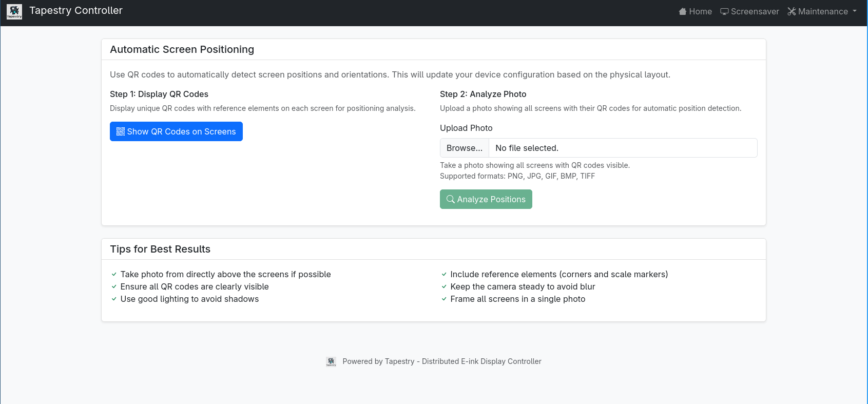Image resolution: width=868 pixels, height=404 pixels.
Task: Click the 'Powered by Tapestry' footer text
Action: [x=441, y=361]
